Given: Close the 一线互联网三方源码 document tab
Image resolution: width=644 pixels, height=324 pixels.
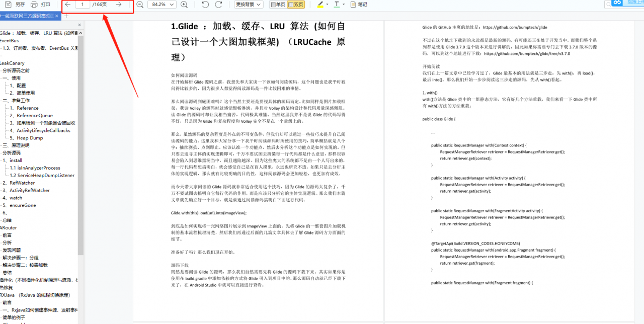Looking at the screenshot, I should click(x=57, y=16).
